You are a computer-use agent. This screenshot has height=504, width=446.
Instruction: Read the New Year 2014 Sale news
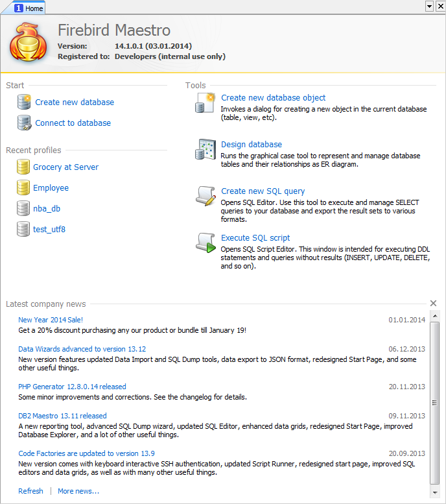(x=51, y=320)
